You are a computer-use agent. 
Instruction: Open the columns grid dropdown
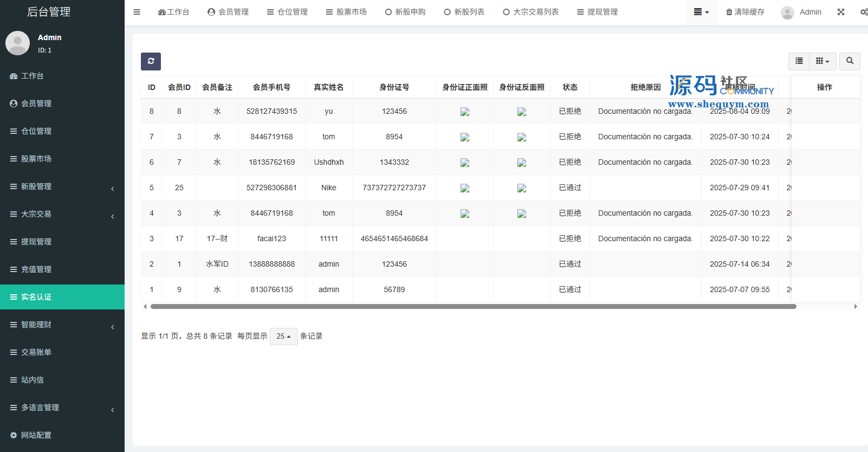(822, 61)
